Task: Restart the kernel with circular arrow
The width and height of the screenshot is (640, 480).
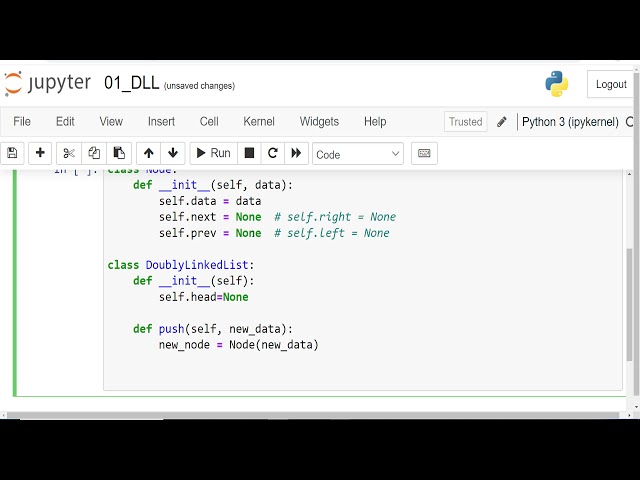Action: click(273, 153)
